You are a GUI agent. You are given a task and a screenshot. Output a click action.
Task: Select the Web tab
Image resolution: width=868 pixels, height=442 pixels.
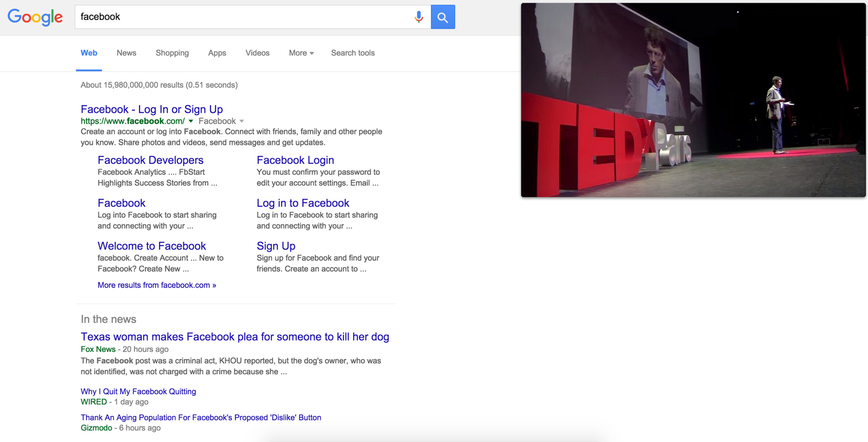tap(89, 53)
